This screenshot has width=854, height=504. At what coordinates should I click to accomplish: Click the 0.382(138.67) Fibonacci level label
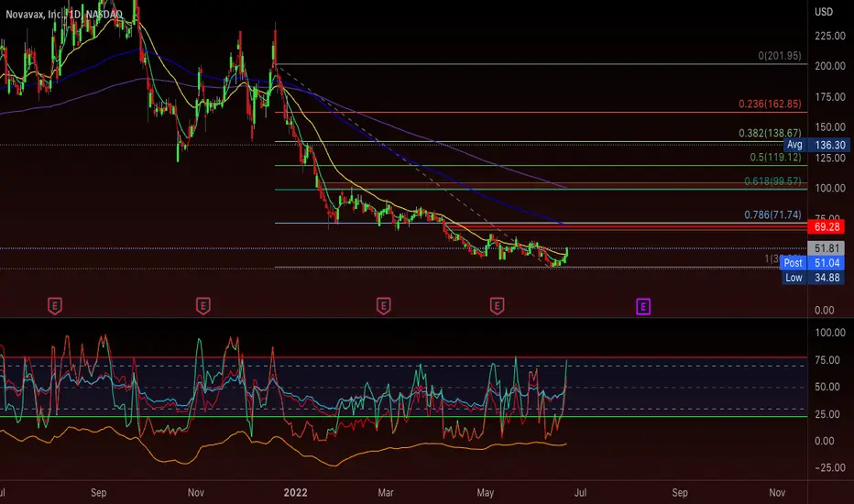(770, 133)
